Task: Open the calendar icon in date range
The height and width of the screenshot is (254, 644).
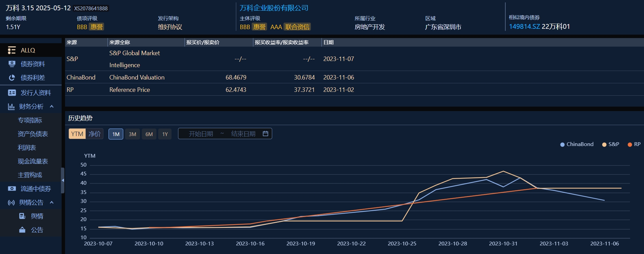Action: click(x=265, y=134)
